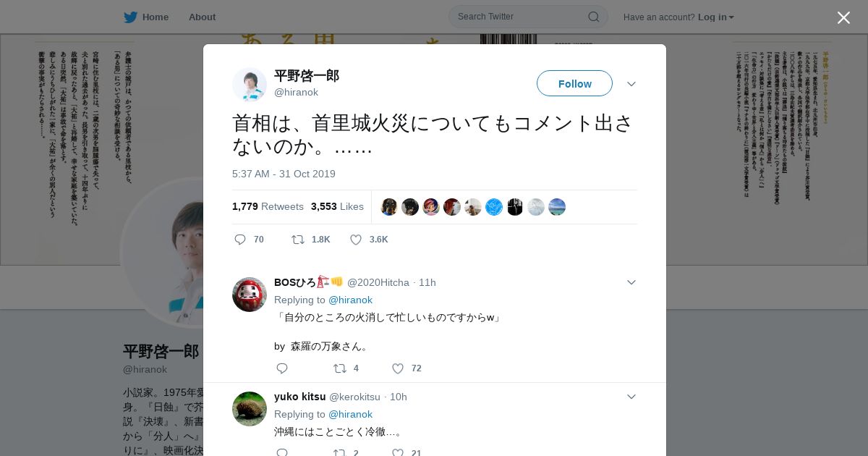
Task: Expand the tweet options chevron beside Follow
Action: tap(631, 84)
